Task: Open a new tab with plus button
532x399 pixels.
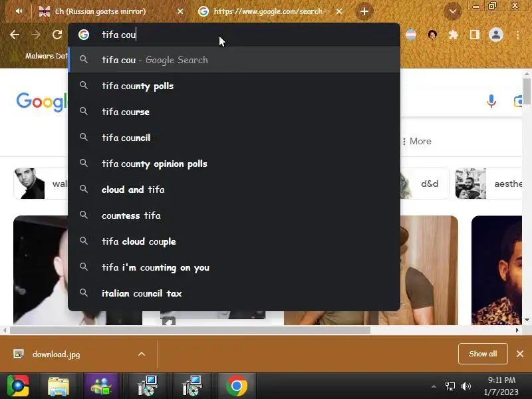Action: (x=364, y=11)
